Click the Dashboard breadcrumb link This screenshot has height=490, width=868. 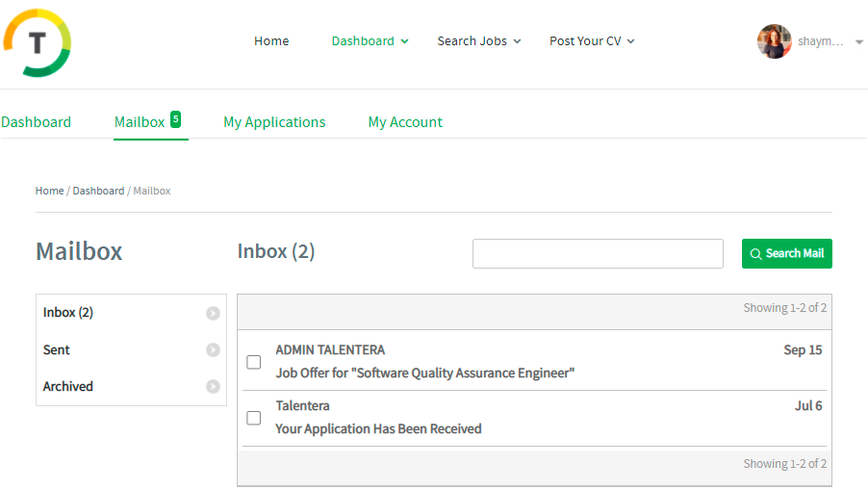coord(98,191)
